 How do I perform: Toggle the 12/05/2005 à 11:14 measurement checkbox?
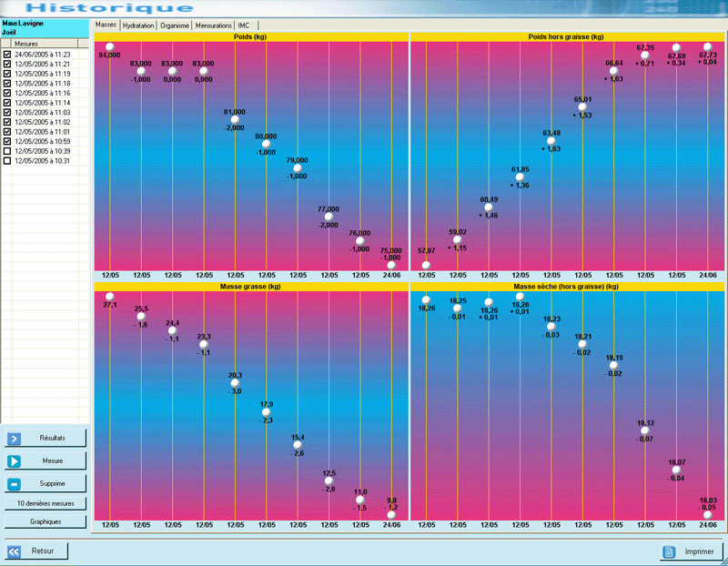(7, 103)
